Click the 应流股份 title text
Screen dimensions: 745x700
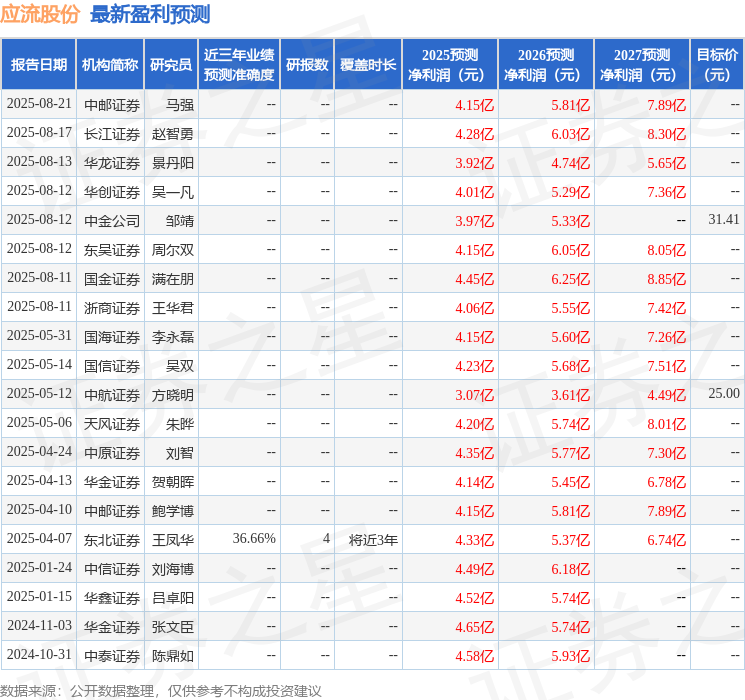[39, 14]
